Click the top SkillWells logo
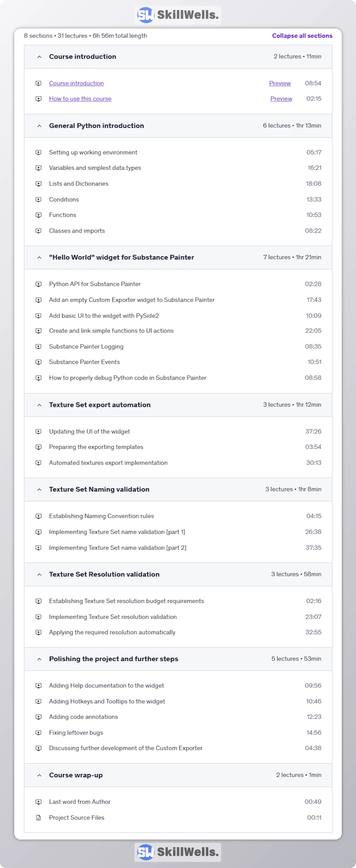Viewport: 356px width, 868px height. pyautogui.click(x=178, y=15)
